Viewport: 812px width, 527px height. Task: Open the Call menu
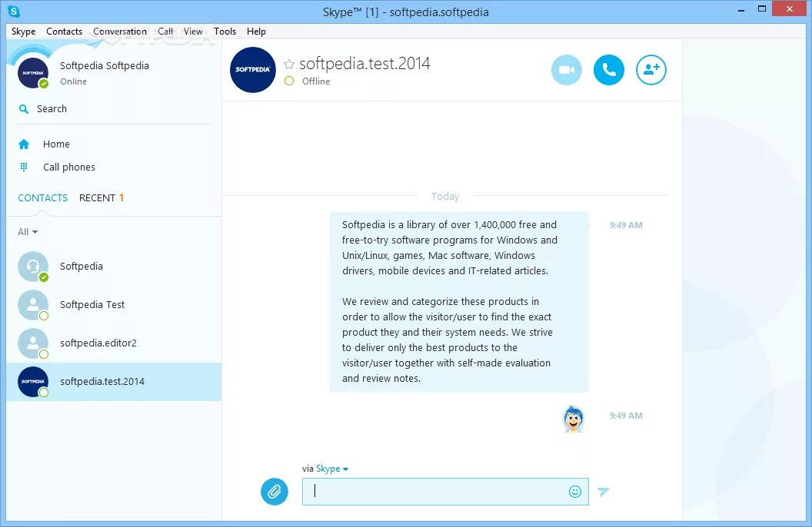[165, 31]
